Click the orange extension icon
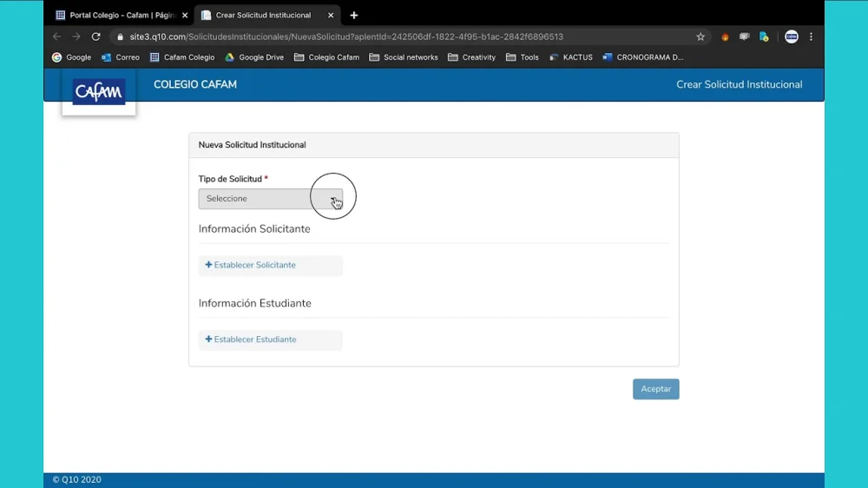 pyautogui.click(x=725, y=37)
